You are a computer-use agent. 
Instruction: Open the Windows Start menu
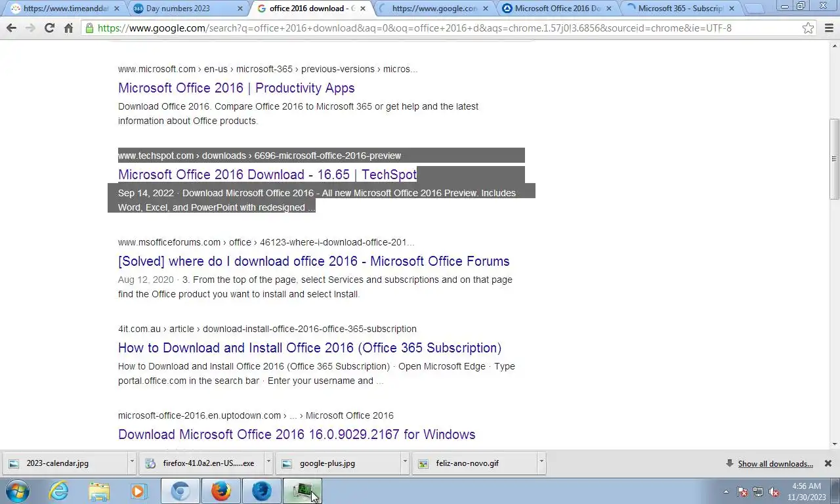18,491
